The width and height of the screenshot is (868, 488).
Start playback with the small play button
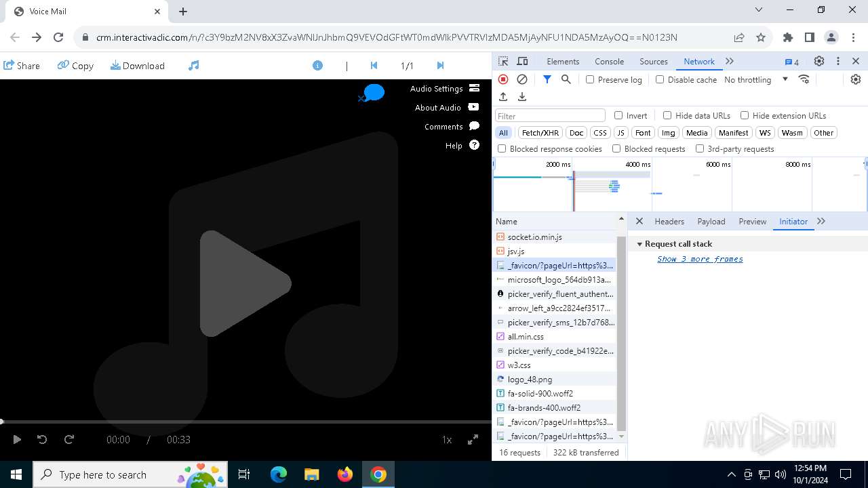[x=17, y=440]
